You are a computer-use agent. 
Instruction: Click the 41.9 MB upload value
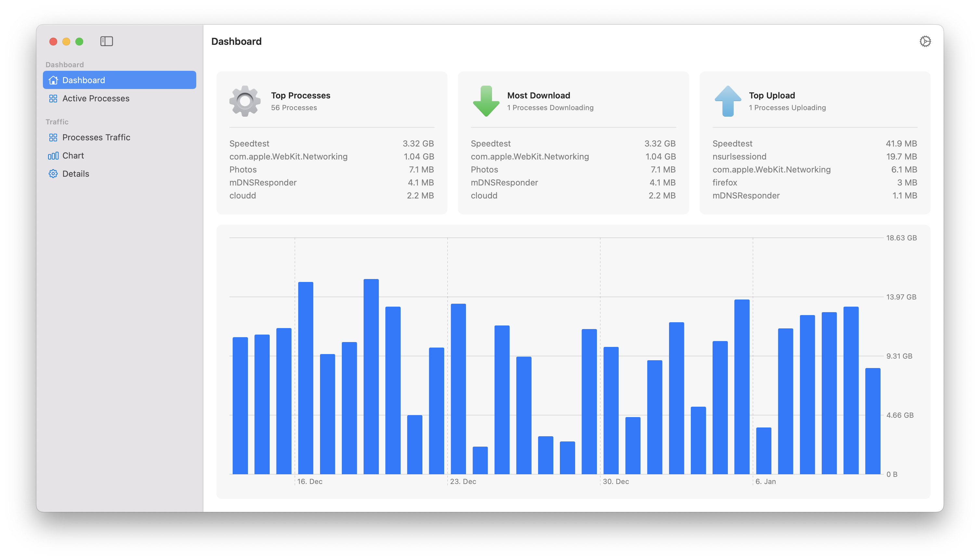point(901,144)
